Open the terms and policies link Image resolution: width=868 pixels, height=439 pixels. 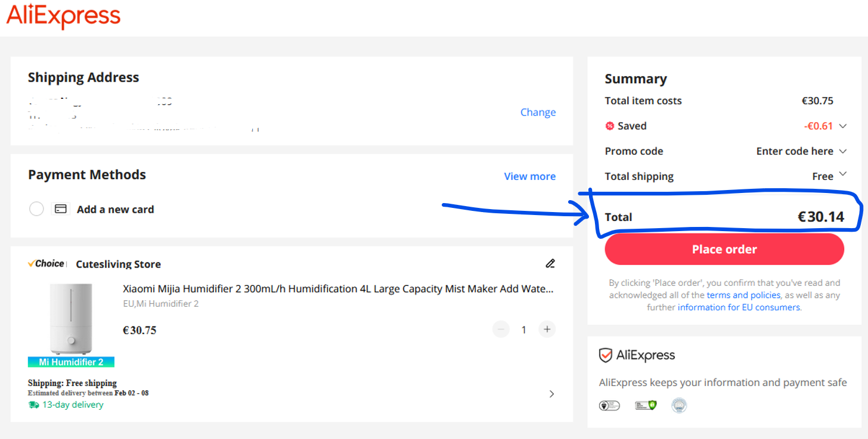(743, 295)
